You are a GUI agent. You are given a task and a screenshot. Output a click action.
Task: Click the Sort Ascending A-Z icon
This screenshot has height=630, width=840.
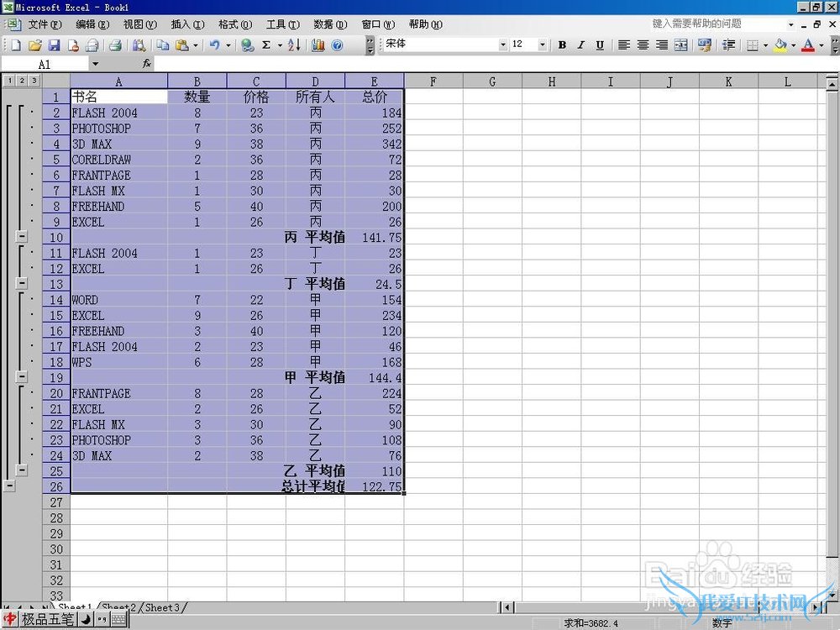[x=293, y=45]
